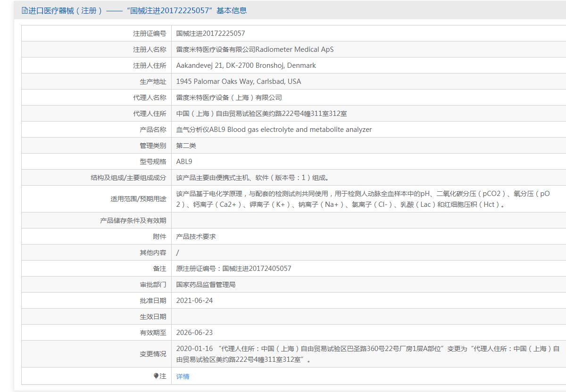
Task: Click the ABL9 model specification value
Action: tap(184, 162)
